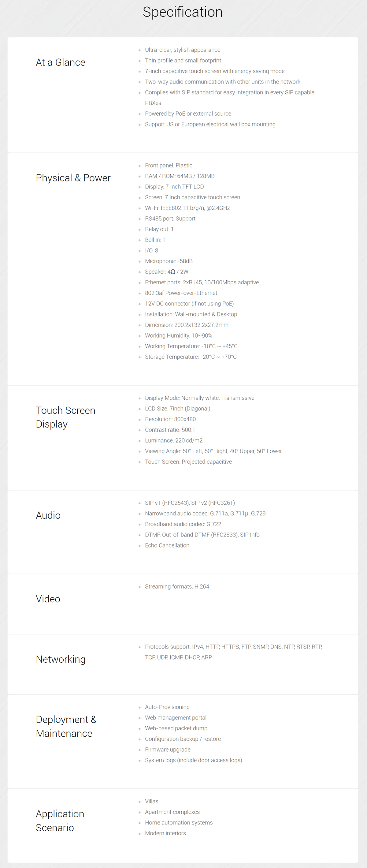
Task: Click the Audio section heading
Action: coord(48,515)
